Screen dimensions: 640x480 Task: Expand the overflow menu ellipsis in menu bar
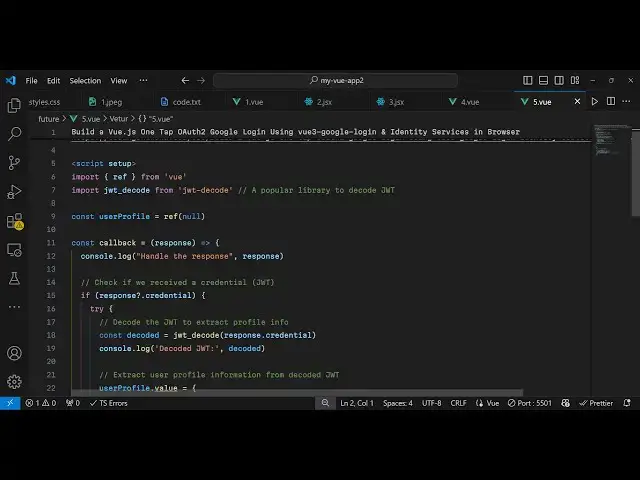(x=143, y=80)
